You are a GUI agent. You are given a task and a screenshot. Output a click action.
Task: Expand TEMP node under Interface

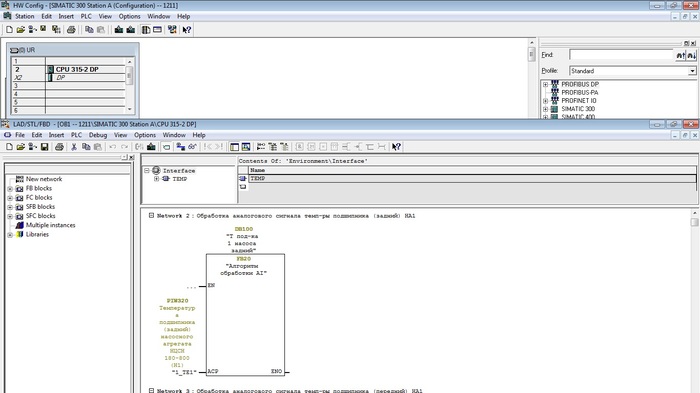tap(156, 179)
